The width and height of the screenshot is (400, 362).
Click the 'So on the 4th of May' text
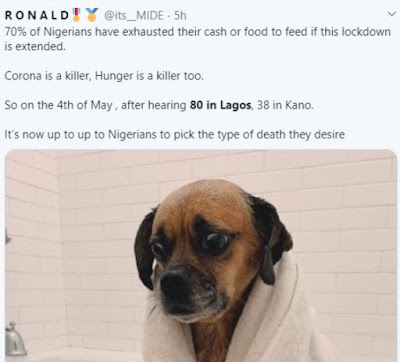click(58, 105)
